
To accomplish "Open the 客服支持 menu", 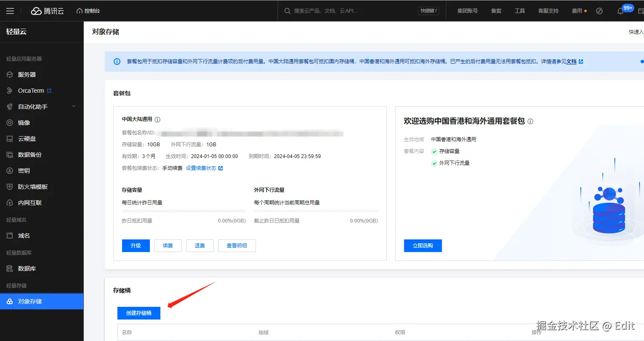I will coord(548,11).
